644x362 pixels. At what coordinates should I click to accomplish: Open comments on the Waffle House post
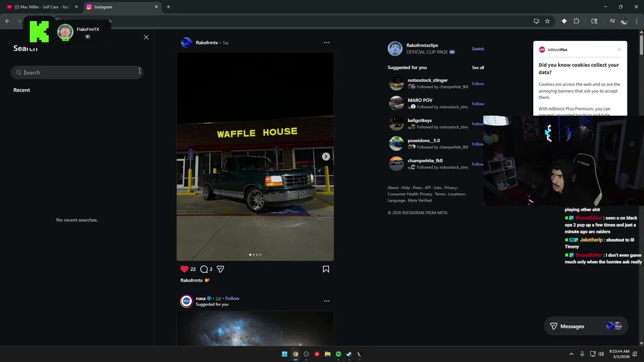pos(204,269)
